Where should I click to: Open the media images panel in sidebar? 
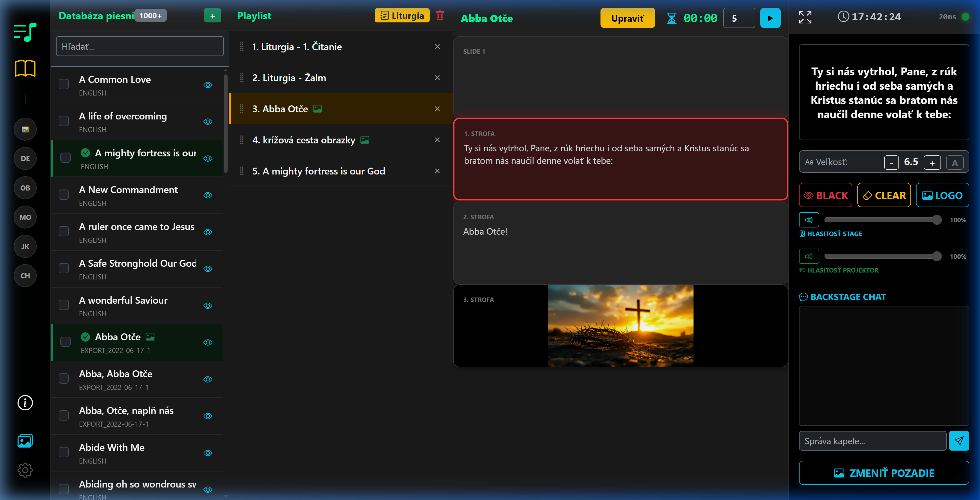point(25,441)
